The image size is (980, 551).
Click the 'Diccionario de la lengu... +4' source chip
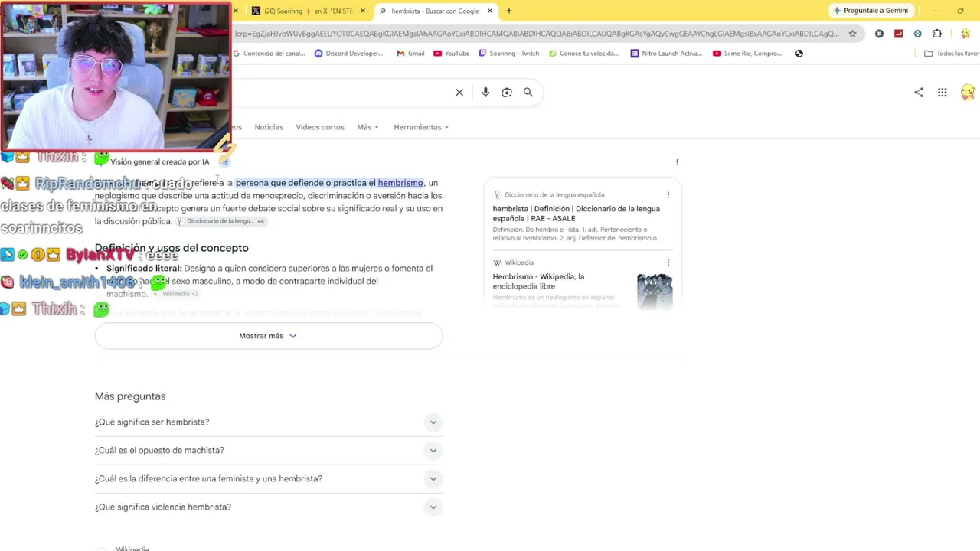(x=220, y=221)
